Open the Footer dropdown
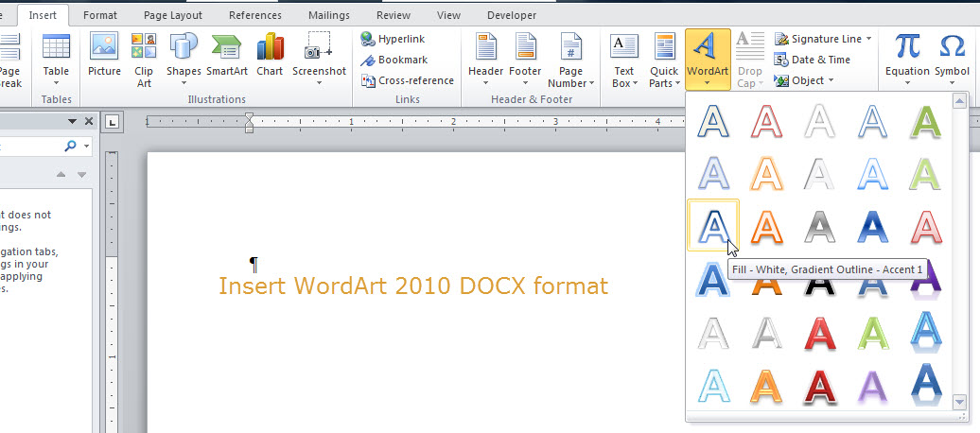 525,60
